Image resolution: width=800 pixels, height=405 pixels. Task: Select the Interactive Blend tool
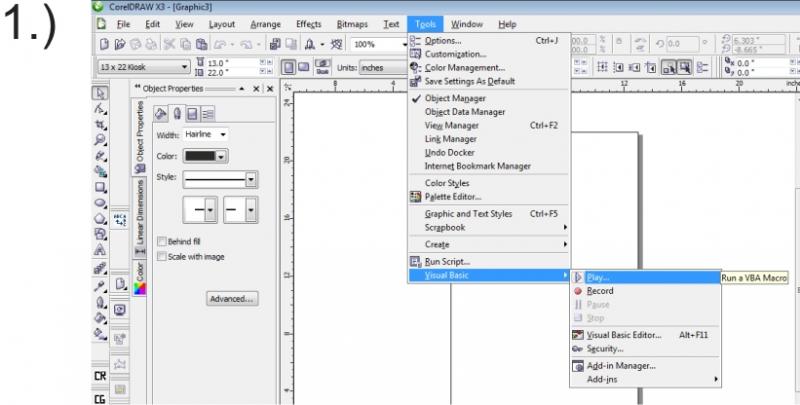(x=100, y=268)
